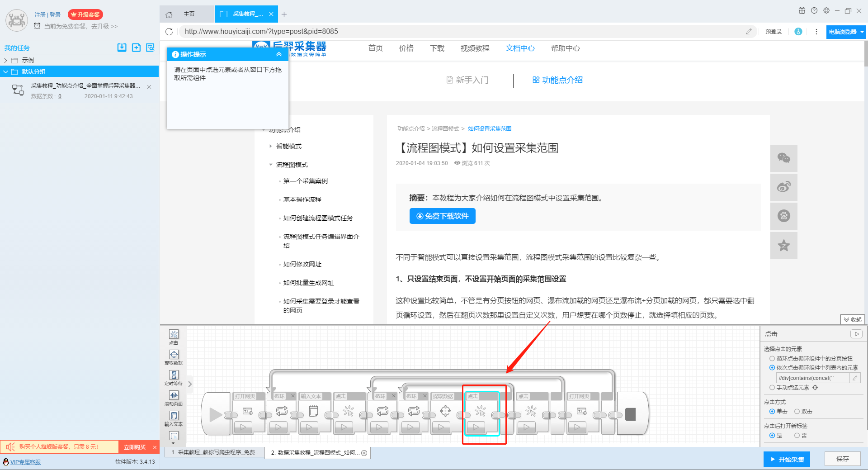Click the 收起 collapse button above properties panel

click(853, 319)
